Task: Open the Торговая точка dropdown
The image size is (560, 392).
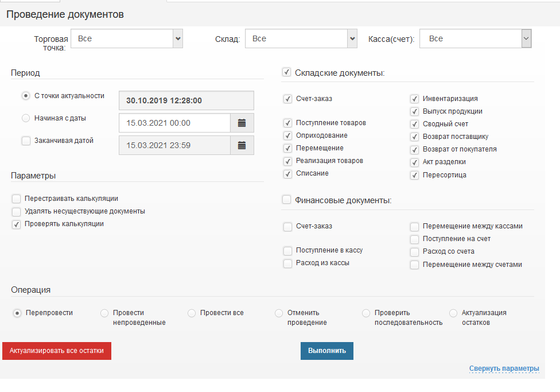Action: coord(178,38)
